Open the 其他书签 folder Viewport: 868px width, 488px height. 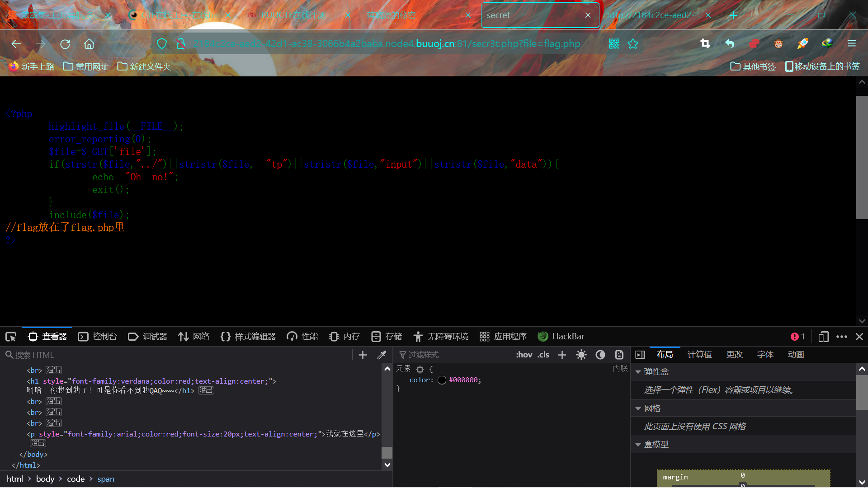[753, 67]
